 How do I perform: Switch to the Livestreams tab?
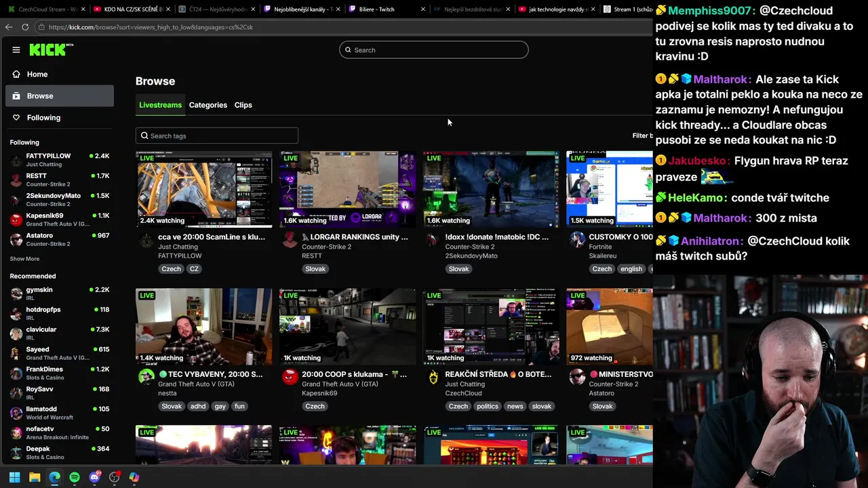(160, 105)
